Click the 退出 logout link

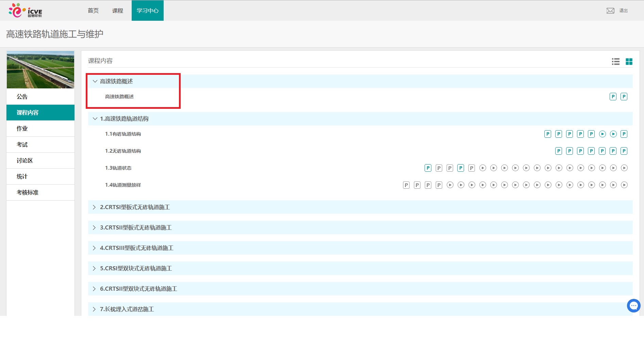pos(624,11)
